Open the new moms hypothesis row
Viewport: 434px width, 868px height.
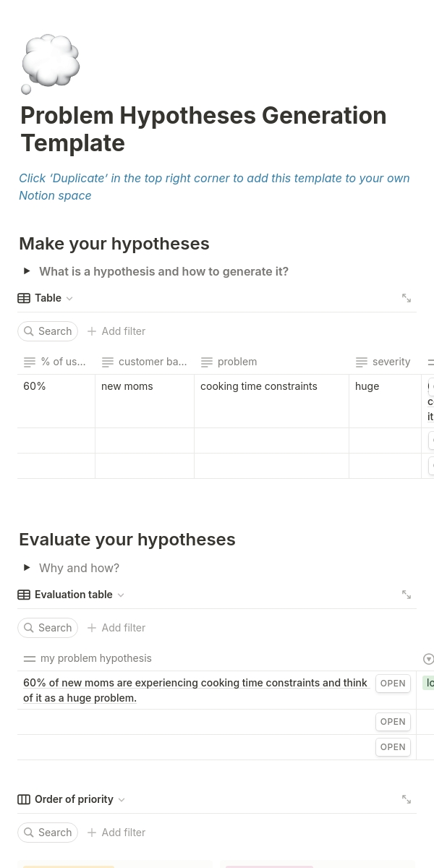coord(393,684)
